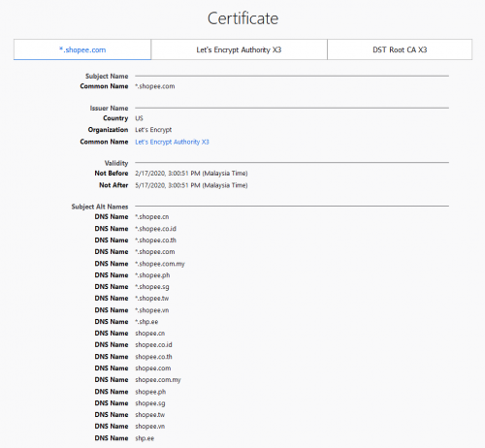The width and height of the screenshot is (485, 448).
Task: Click non-wildcard DNS name shopee.tw
Action: [150, 415]
